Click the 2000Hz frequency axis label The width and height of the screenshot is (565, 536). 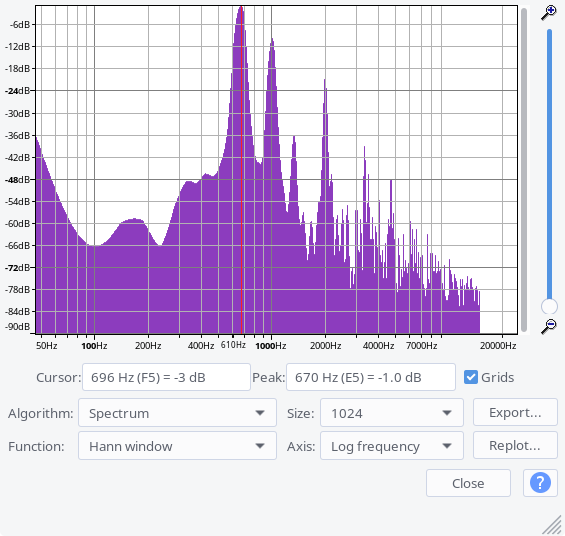pos(325,346)
